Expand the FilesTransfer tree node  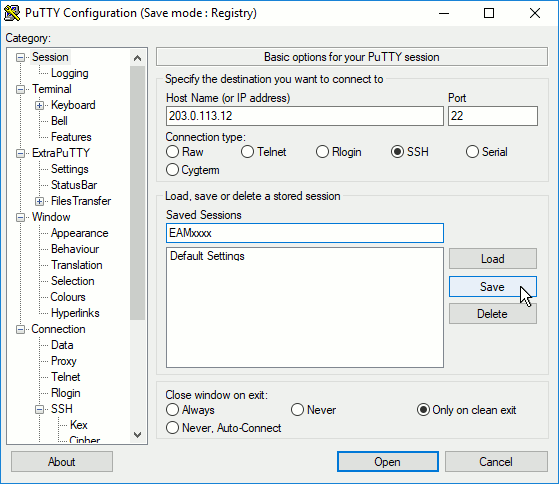[x=40, y=201]
